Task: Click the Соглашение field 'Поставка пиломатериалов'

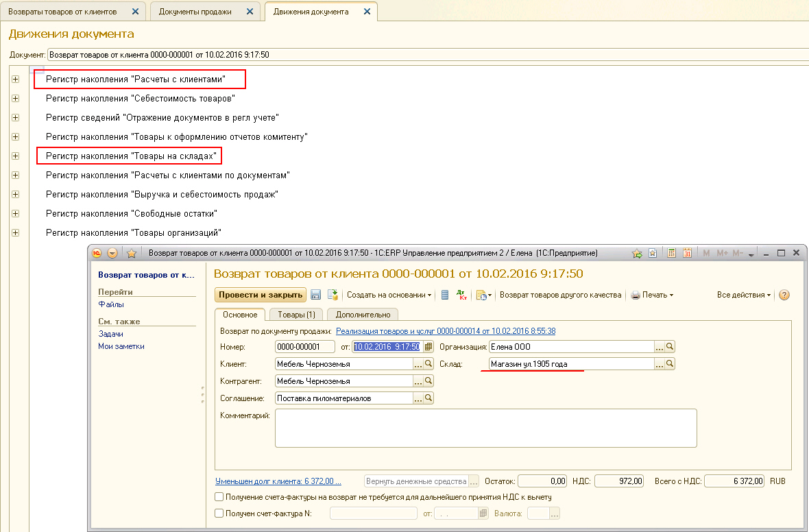Action: click(x=344, y=398)
